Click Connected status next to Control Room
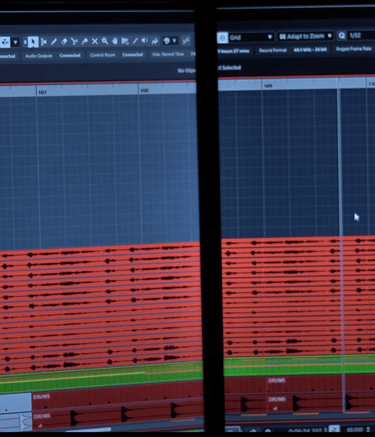 pos(132,54)
